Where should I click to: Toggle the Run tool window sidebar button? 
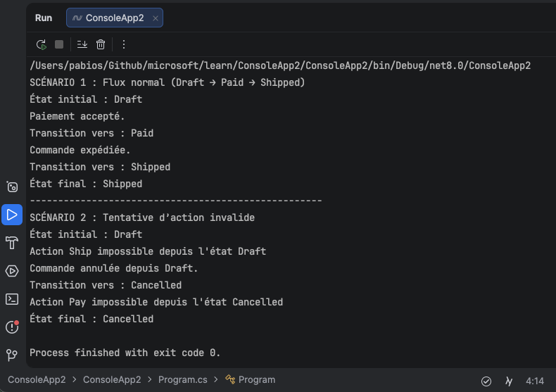12,215
